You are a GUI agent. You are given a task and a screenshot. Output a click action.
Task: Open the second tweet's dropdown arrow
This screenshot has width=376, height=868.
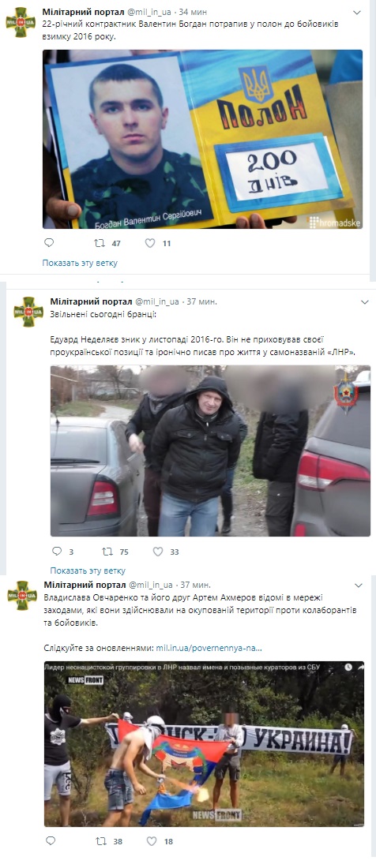click(x=364, y=302)
